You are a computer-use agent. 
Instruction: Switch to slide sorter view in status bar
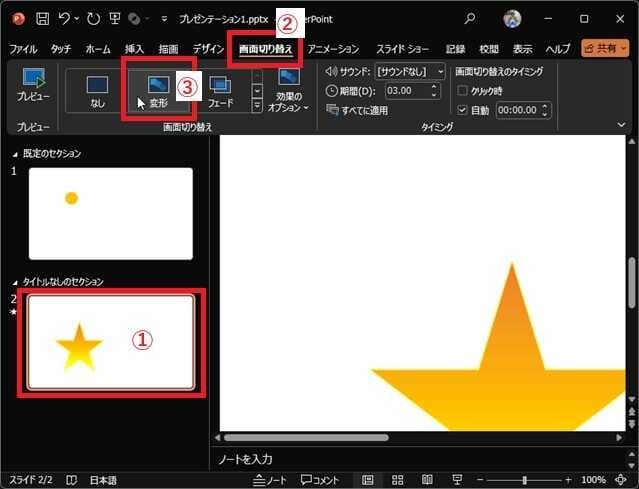tap(398, 480)
